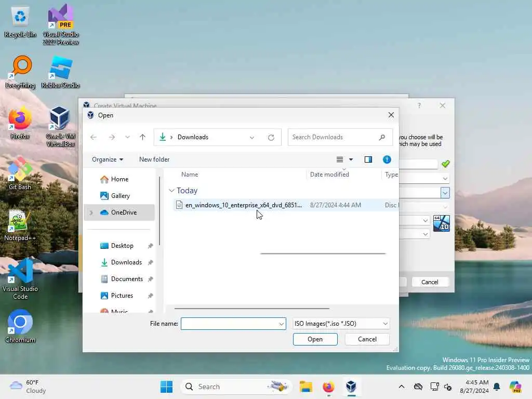Show hidden system tray icons
Image resolution: width=532 pixels, height=399 pixels.
402,387
